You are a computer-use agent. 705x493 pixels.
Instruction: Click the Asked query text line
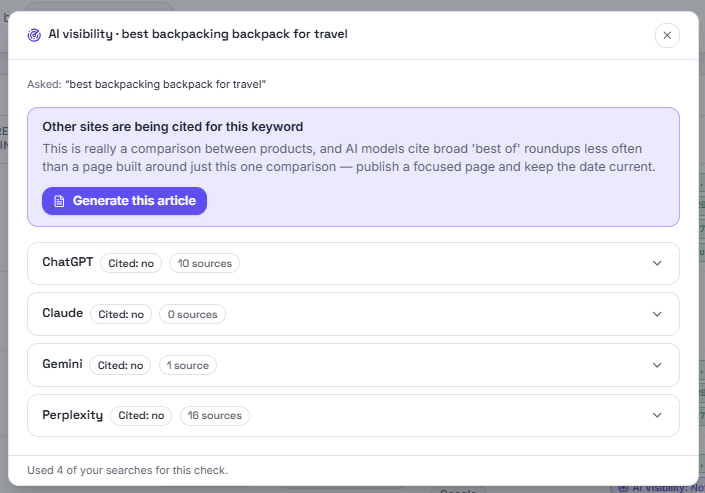pyautogui.click(x=147, y=84)
